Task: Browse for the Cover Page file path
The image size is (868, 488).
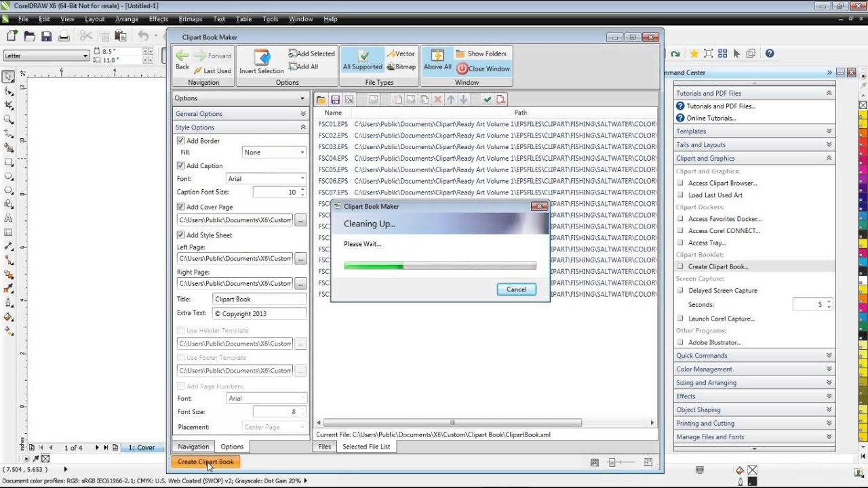Action: pos(300,220)
